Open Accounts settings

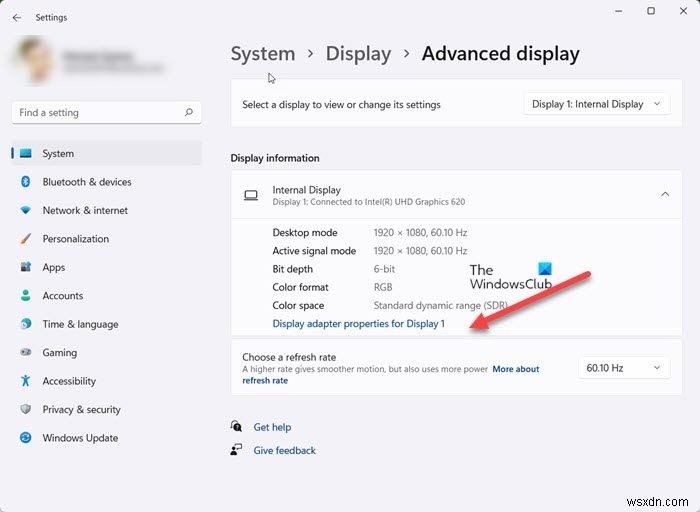106,296
